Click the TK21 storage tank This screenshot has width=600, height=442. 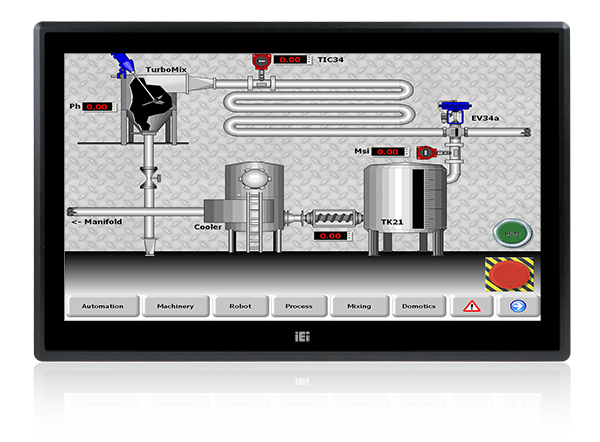pos(403,205)
